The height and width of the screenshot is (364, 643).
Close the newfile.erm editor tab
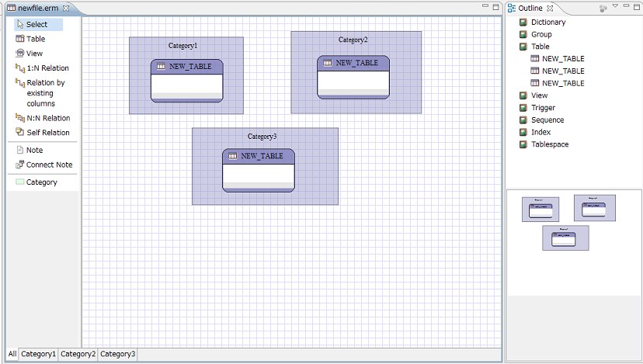click(66, 8)
